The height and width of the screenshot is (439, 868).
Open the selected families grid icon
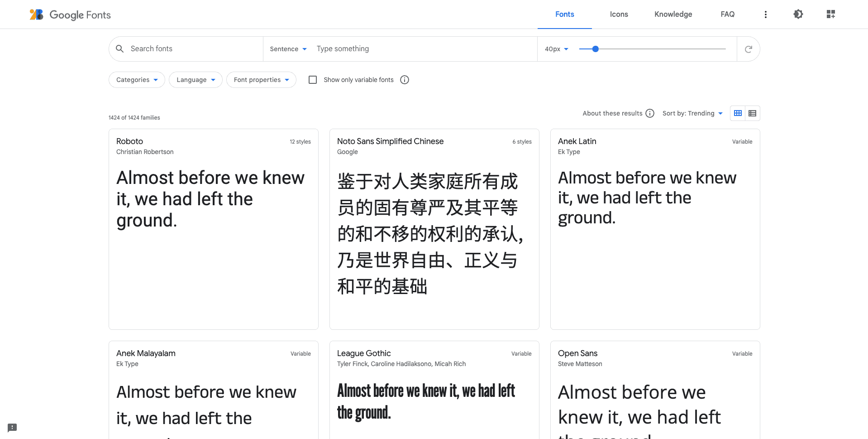point(831,14)
